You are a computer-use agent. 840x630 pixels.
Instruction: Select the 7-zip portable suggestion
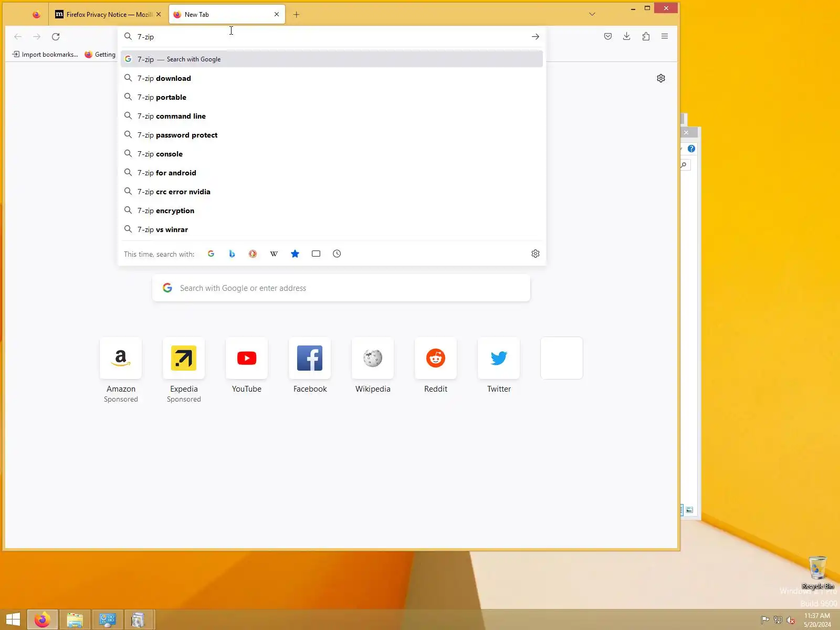[x=332, y=97]
